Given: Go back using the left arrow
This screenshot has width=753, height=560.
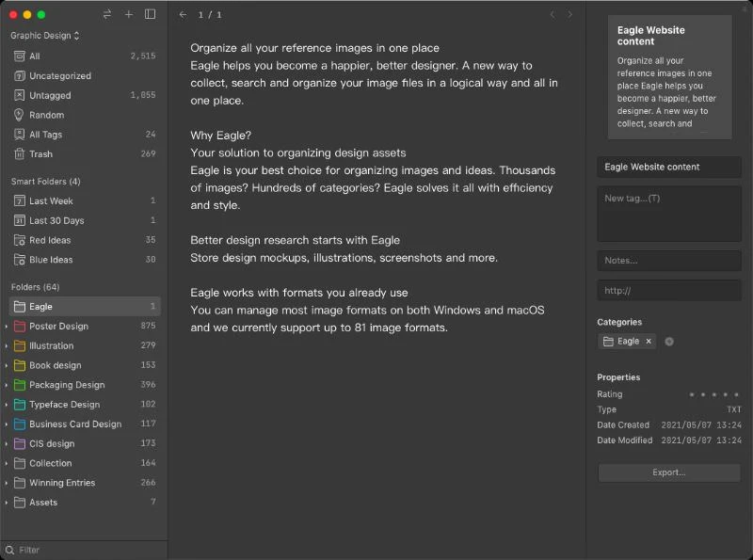Looking at the screenshot, I should [x=183, y=14].
